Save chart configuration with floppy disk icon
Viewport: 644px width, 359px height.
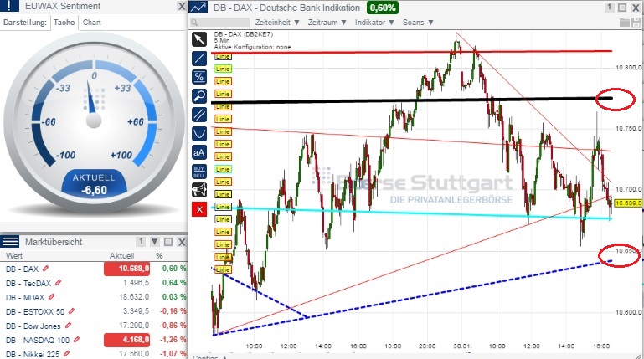pos(636,23)
